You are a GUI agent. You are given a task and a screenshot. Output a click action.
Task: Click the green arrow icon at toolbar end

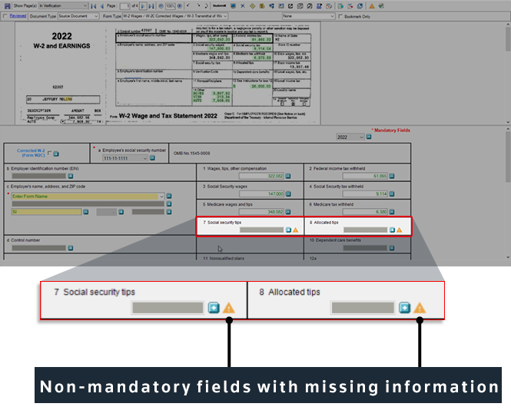click(381, 6)
